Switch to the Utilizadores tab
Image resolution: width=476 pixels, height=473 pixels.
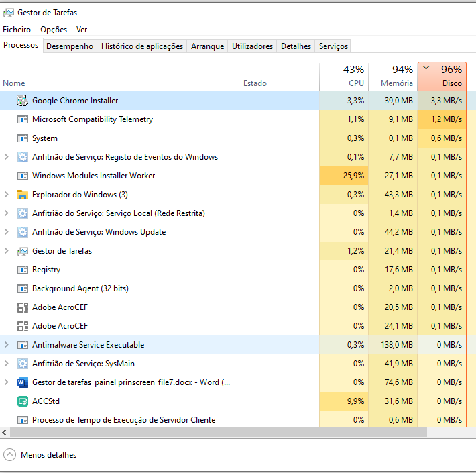(x=252, y=46)
